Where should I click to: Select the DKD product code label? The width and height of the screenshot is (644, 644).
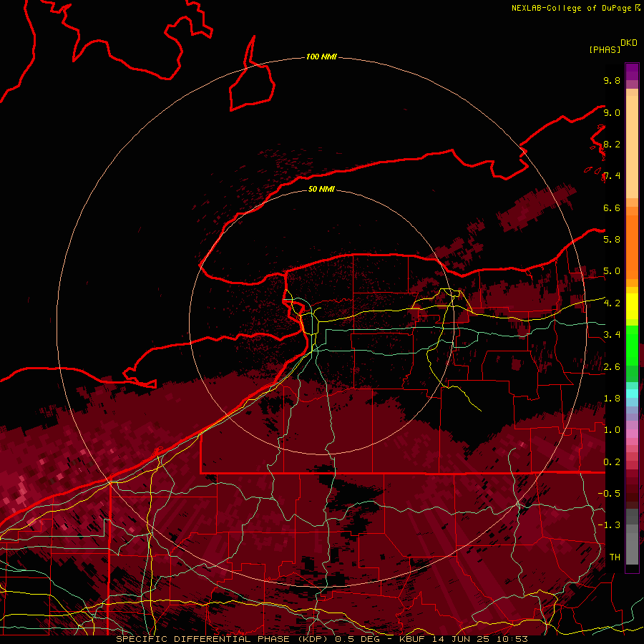tap(629, 43)
